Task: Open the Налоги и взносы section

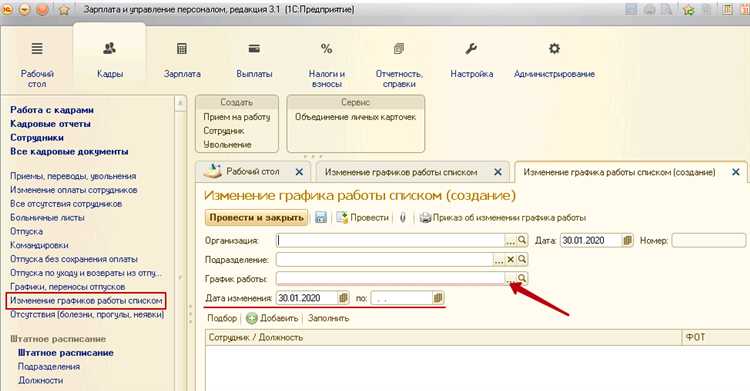Action: (x=326, y=65)
